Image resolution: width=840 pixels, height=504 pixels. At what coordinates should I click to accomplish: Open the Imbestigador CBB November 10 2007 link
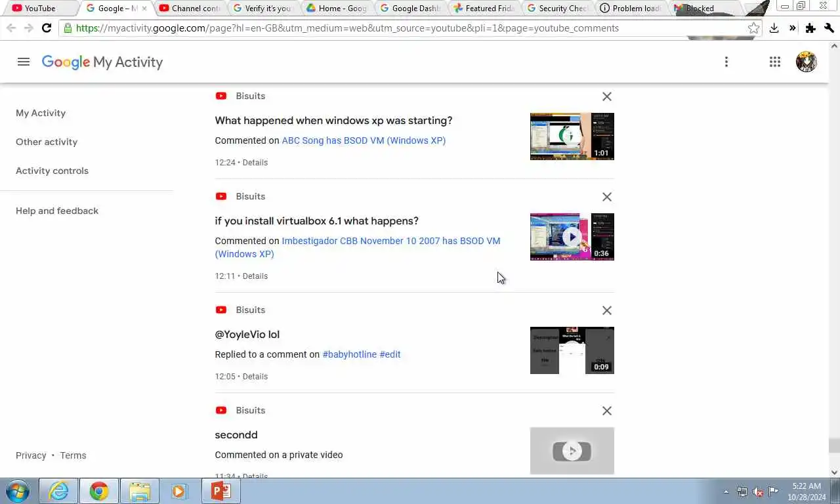(358, 247)
